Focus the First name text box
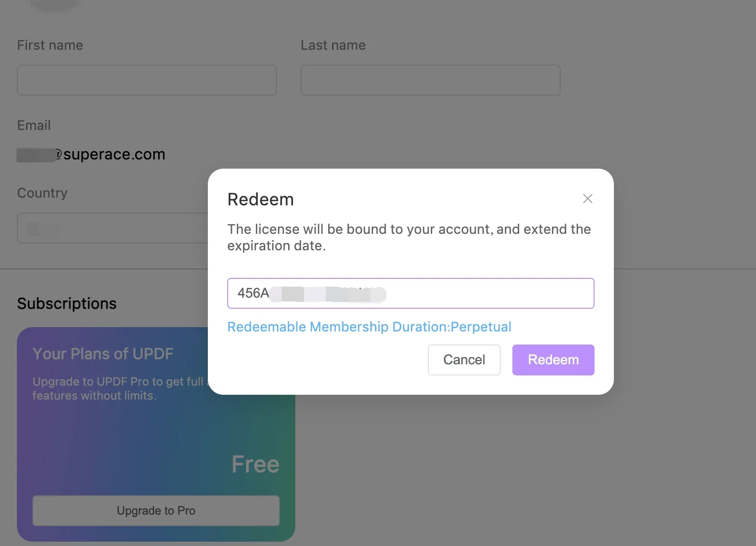Screen dimensions: 756x546 (147, 80)
